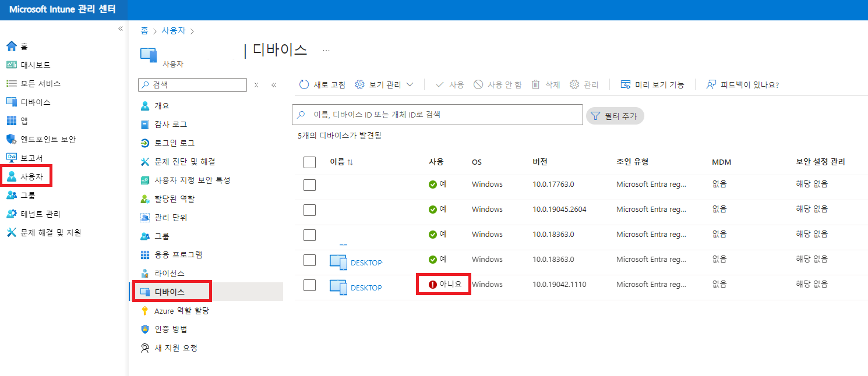
Task: Click the 필터 추가 button
Action: 615,116
